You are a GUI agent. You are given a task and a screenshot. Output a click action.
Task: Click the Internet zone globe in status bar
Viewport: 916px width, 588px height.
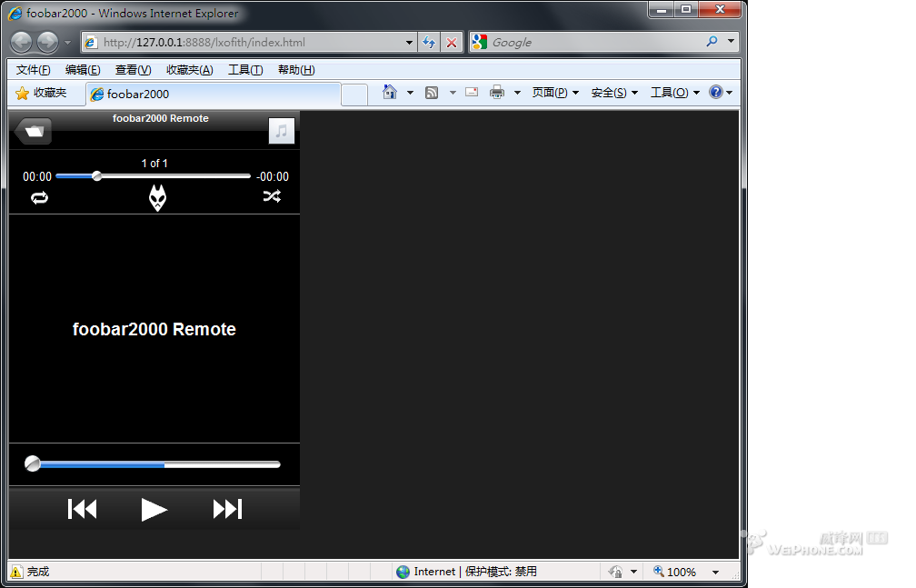point(403,572)
